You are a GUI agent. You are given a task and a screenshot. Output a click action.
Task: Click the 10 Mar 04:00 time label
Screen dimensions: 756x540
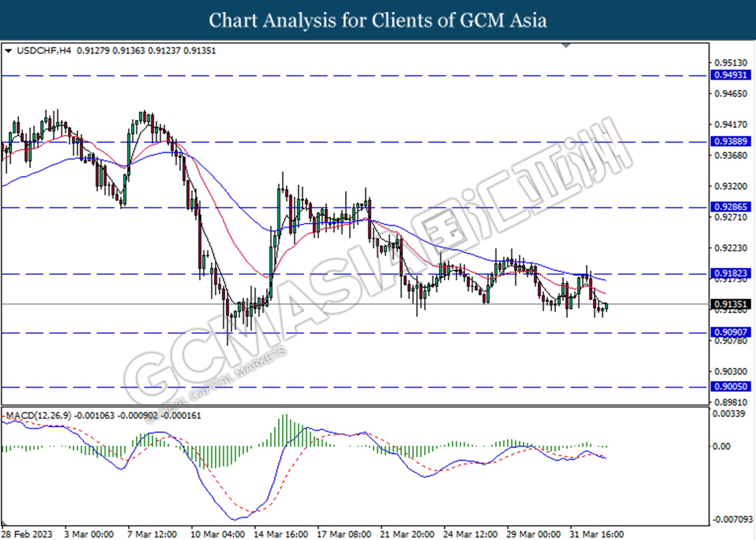pos(218,534)
